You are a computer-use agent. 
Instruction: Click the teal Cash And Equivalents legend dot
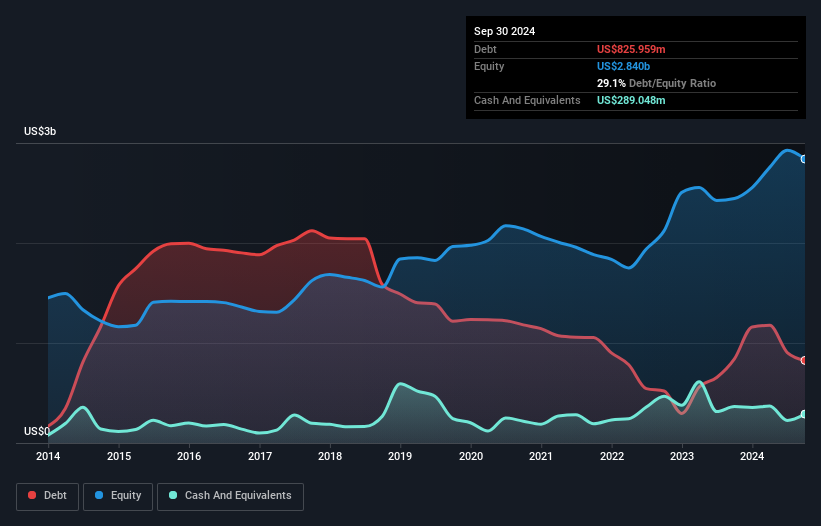coord(173,495)
